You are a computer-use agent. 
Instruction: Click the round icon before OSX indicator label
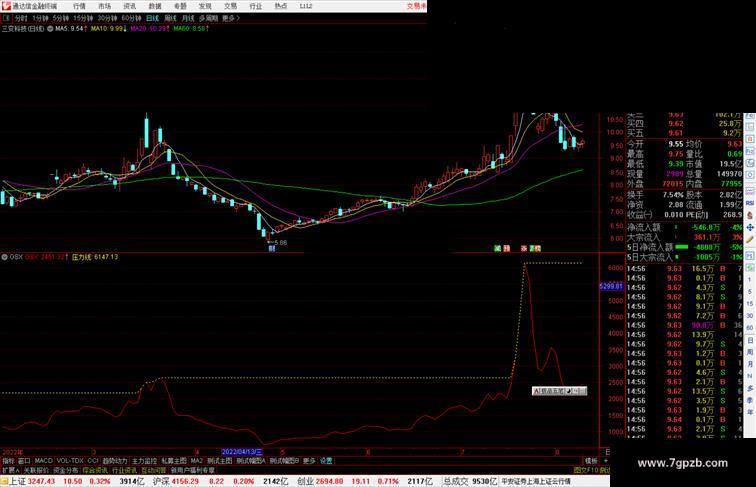(x=5, y=257)
